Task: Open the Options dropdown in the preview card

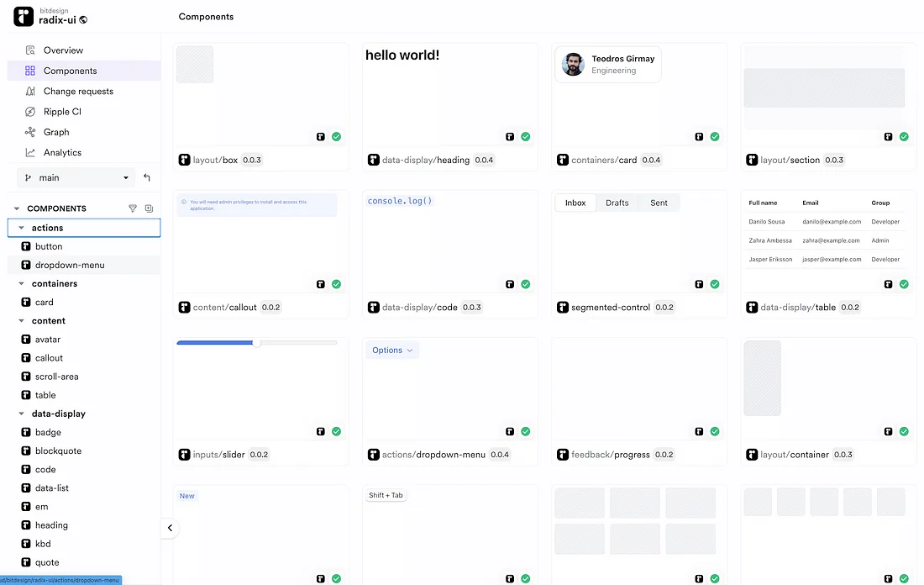Action: (391, 350)
